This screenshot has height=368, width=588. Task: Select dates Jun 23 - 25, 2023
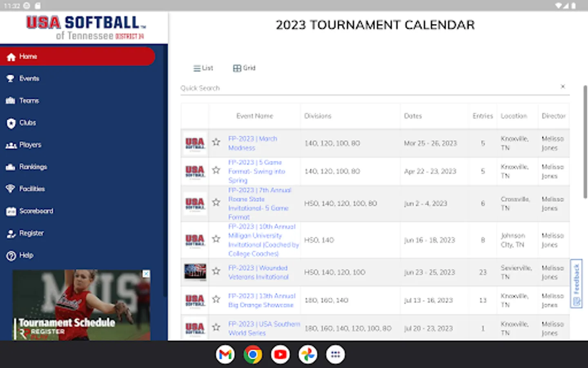click(430, 272)
